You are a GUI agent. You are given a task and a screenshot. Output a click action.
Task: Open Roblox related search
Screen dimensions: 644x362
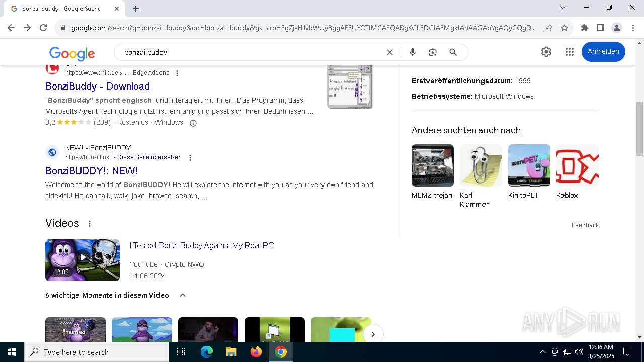(x=577, y=172)
